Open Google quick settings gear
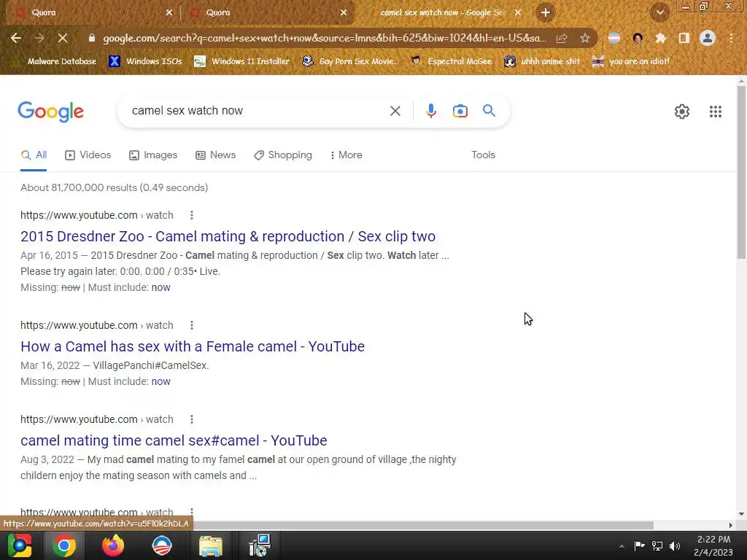The height and width of the screenshot is (560, 747). 682,112
